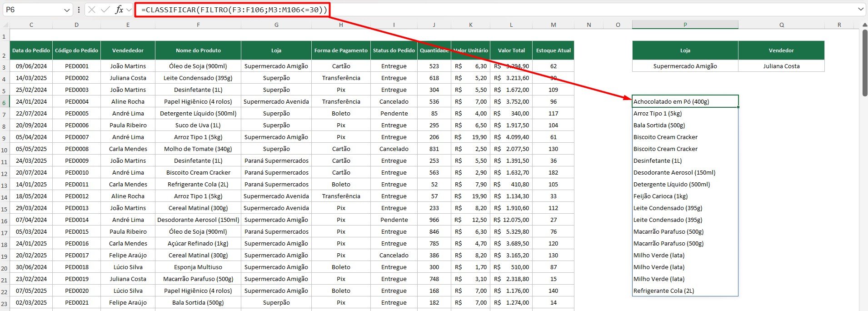Expand the formula bar with right chevron
Screen dimensions: 868x311
point(861,10)
